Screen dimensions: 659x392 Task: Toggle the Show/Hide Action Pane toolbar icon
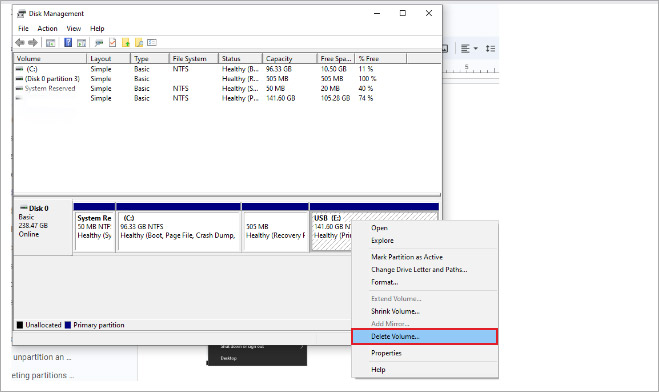click(x=82, y=42)
